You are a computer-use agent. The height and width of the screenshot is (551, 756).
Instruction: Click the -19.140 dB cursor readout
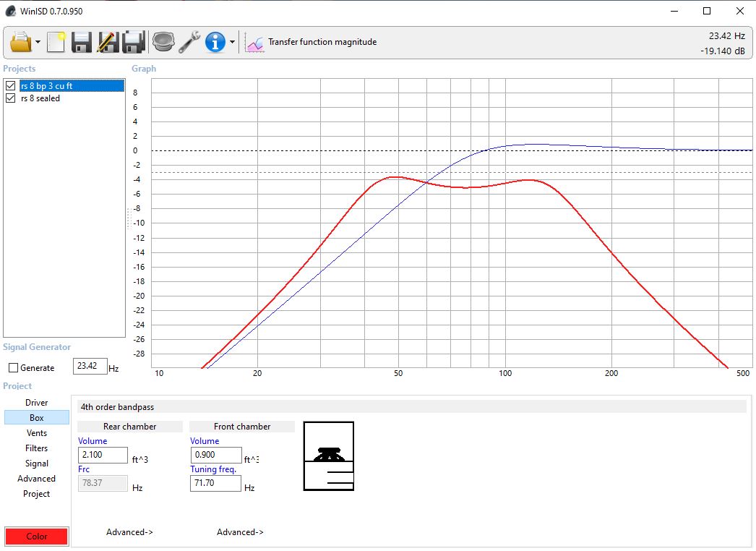pos(723,51)
